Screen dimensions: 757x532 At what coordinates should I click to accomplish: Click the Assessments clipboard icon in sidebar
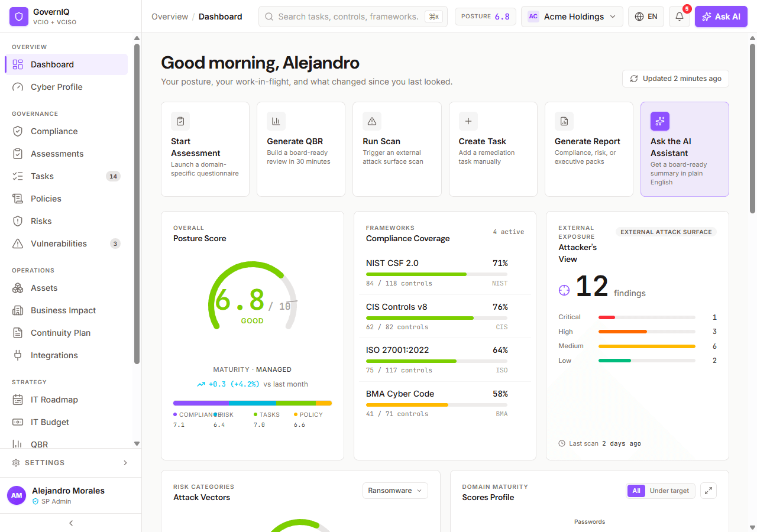(18, 154)
